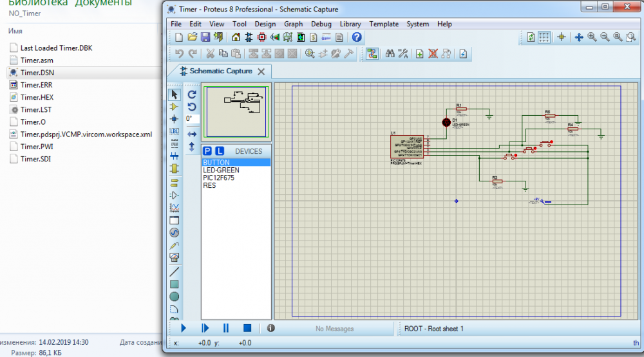Click the L library manage button
Screen dimensions: 644x357
pyautogui.click(x=220, y=151)
